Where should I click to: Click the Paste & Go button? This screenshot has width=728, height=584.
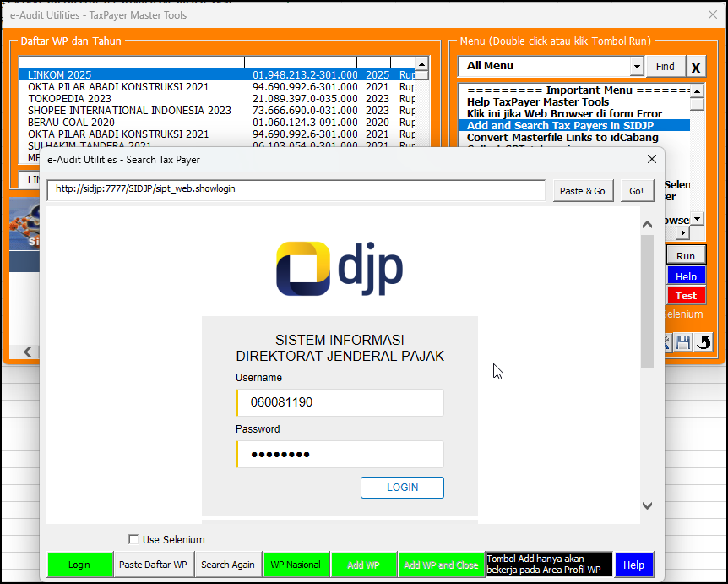[x=583, y=191]
